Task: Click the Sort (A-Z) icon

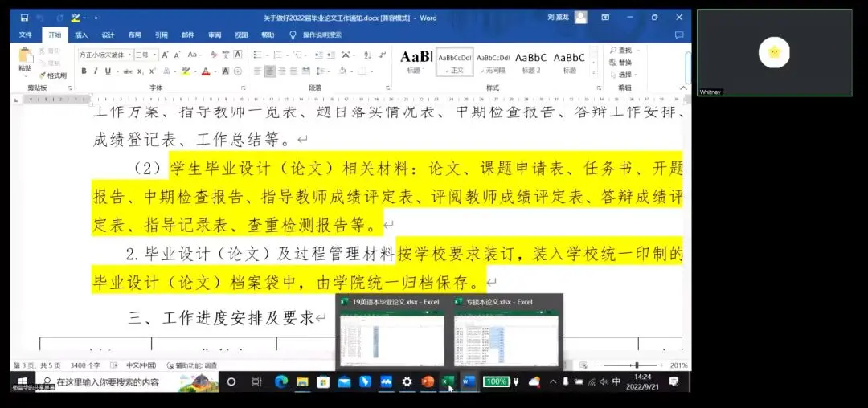Action: (x=367, y=55)
